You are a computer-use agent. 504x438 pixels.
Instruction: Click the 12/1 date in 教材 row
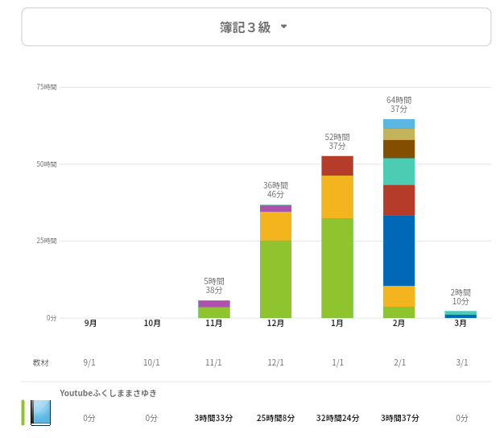pos(275,362)
